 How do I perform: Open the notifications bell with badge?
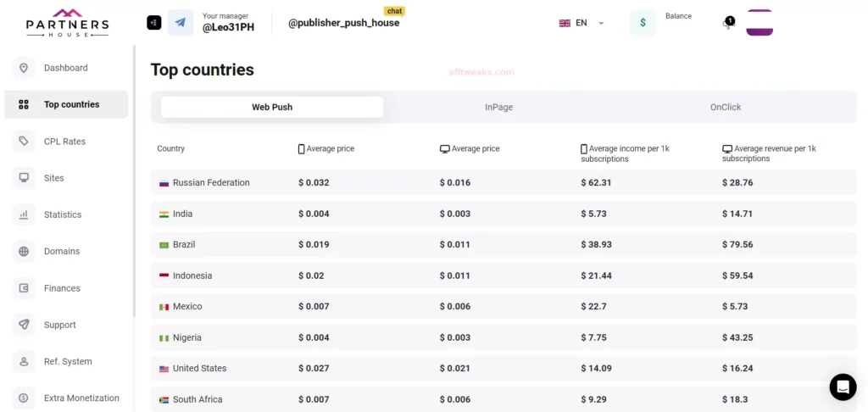coord(728,23)
